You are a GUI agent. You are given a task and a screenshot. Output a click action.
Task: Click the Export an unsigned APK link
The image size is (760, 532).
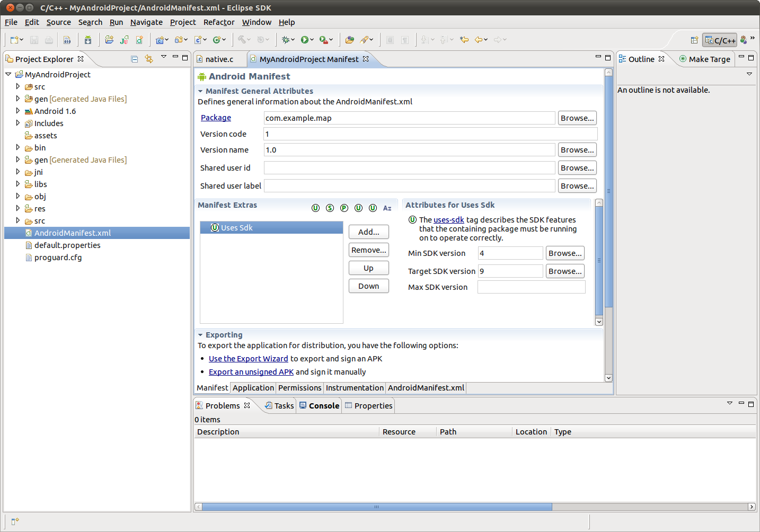(x=251, y=372)
